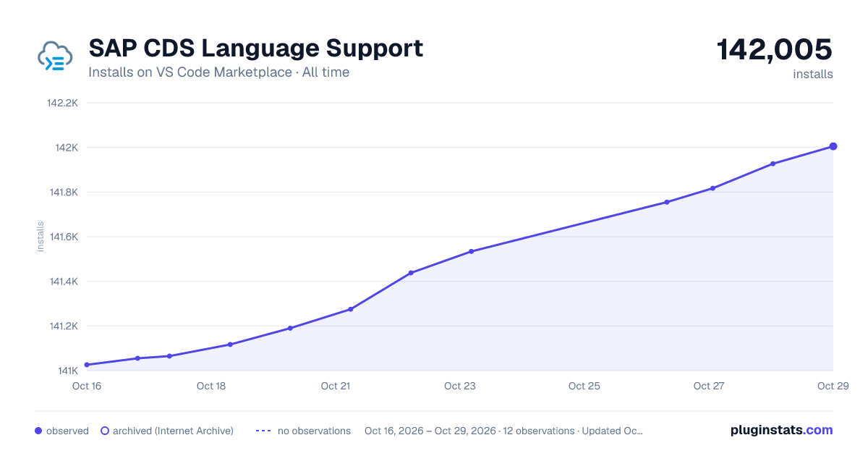Click the dashed no observations legend icon
The height and width of the screenshot is (456, 868).
[x=263, y=431]
